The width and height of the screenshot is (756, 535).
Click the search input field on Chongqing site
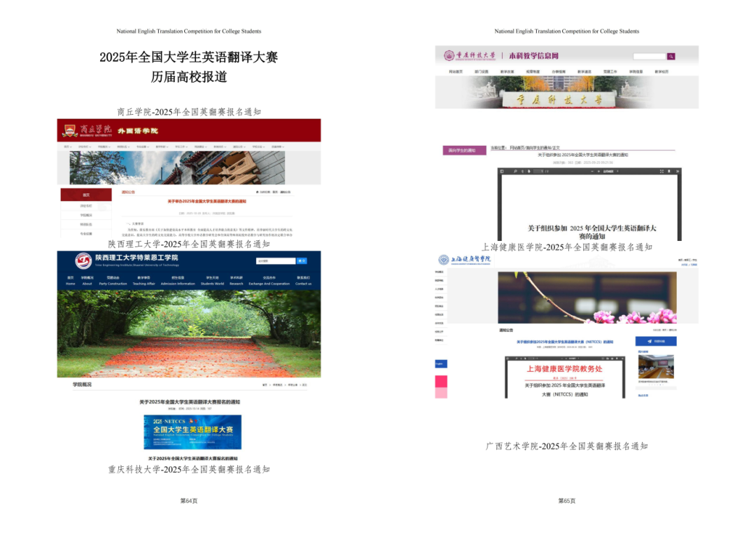[x=650, y=57]
